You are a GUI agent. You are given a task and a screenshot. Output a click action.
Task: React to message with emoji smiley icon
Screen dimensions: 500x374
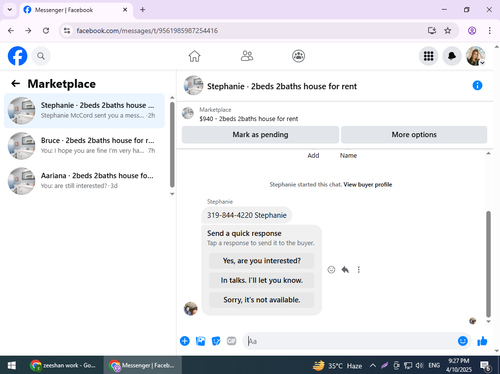pyautogui.click(x=331, y=270)
